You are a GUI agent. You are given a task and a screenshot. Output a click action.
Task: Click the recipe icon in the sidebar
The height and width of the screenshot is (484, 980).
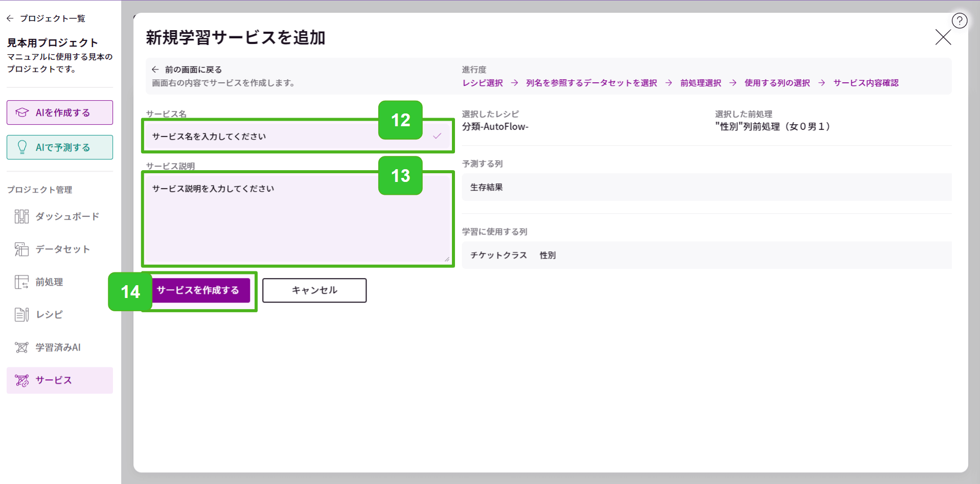[21, 315]
